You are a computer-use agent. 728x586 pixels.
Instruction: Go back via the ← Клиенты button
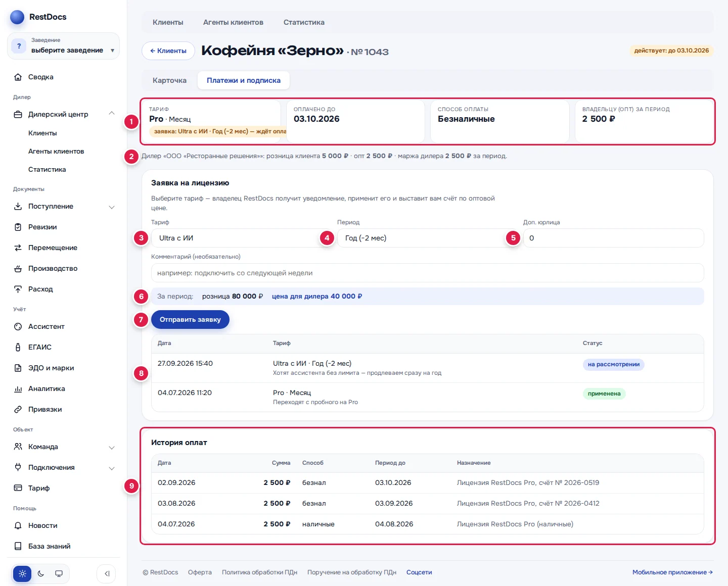[x=168, y=51]
